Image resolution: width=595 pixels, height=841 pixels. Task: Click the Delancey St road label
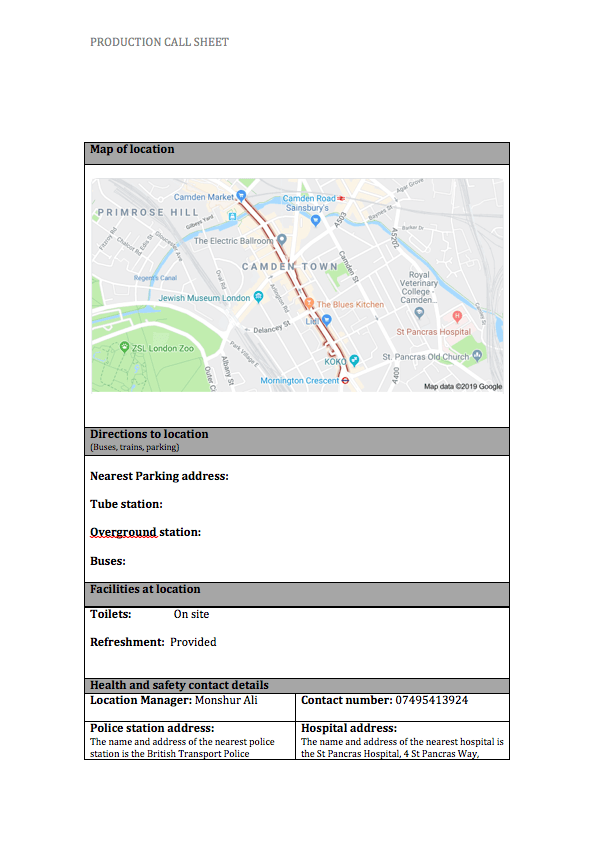271,327
